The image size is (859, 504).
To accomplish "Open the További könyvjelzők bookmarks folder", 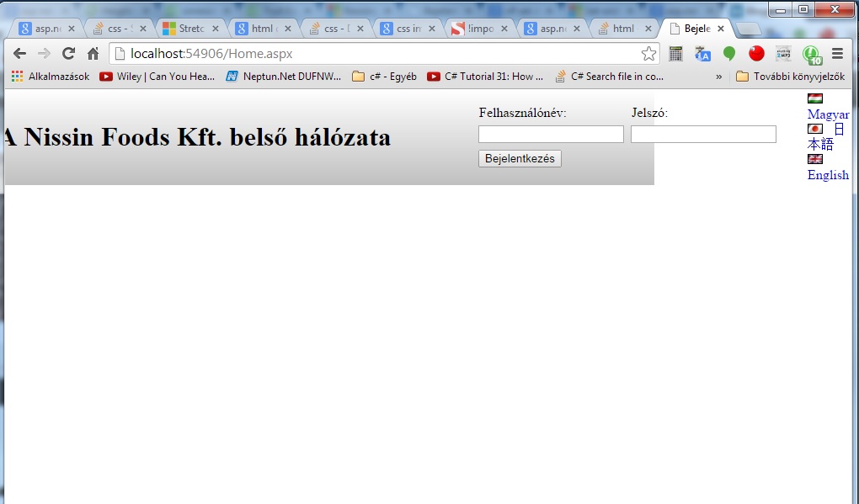I will click(x=791, y=77).
